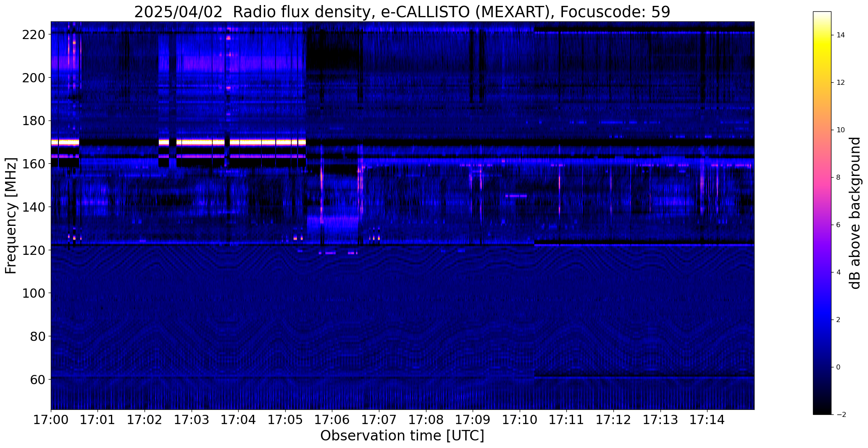The height and width of the screenshot is (448, 868).
Task: Click the colorbar tick label 8
Action: click(839, 178)
